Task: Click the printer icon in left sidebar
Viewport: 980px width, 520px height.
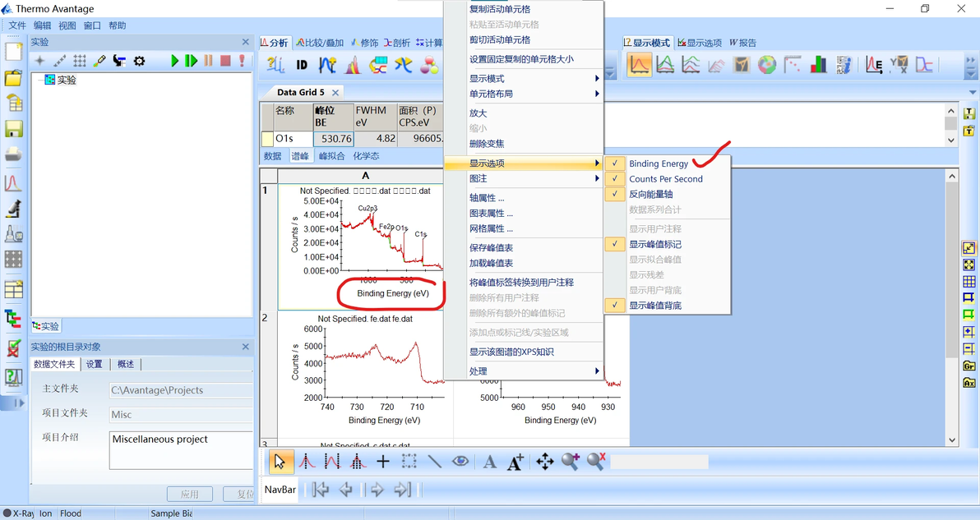Action: [x=14, y=154]
